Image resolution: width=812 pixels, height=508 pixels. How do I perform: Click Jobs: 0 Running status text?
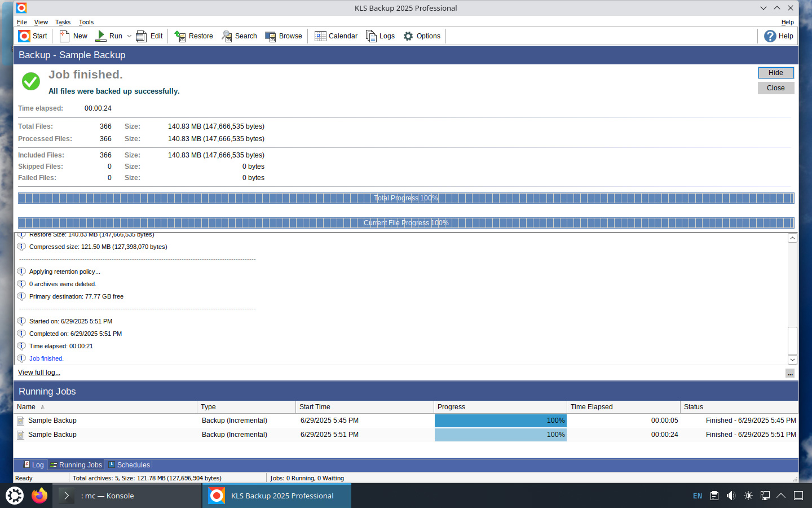pyautogui.click(x=307, y=478)
